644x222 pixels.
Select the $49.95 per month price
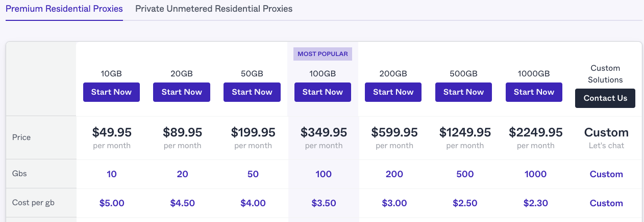pos(112,138)
